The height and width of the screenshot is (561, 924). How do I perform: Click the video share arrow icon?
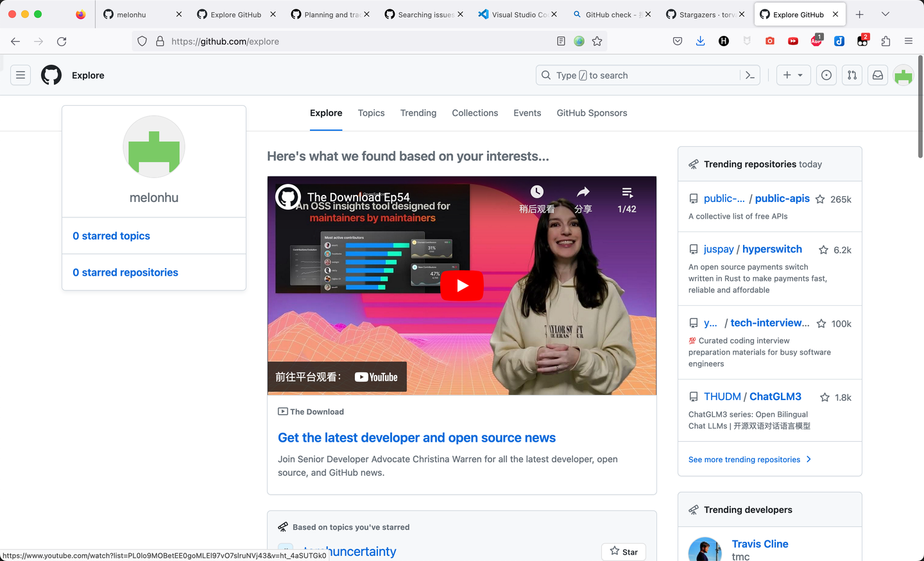click(x=583, y=192)
